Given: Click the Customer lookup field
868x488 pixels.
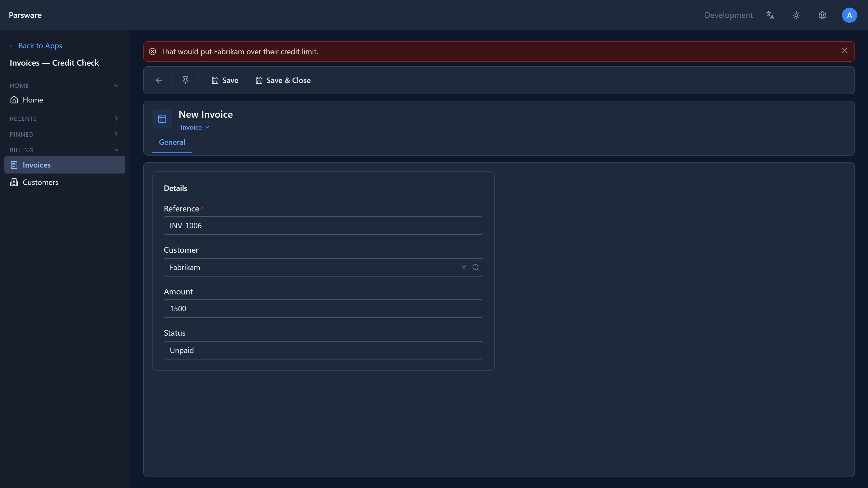Looking at the screenshot, I should (x=323, y=267).
